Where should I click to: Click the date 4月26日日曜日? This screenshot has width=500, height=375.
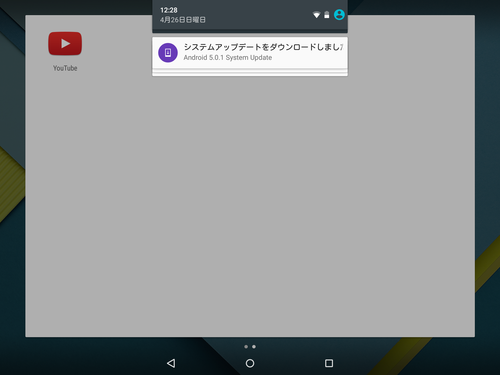pos(183,20)
